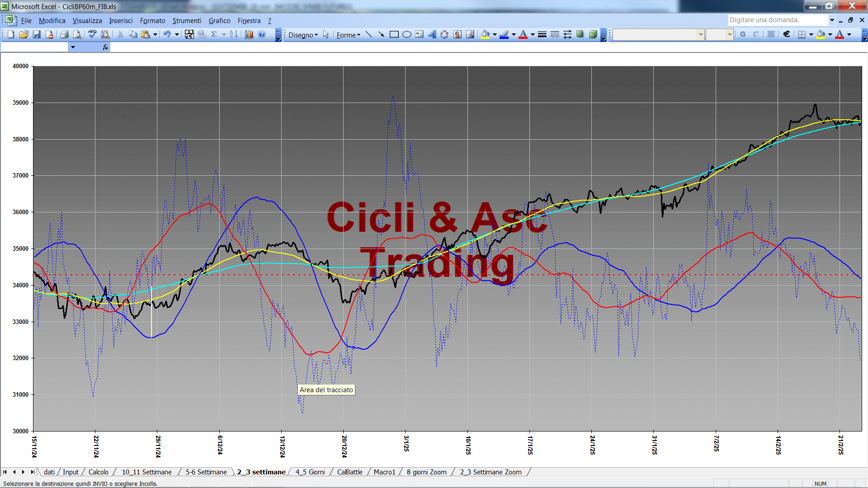Image resolution: width=868 pixels, height=488 pixels.
Task: Click the fx insert function button
Action: point(105,47)
